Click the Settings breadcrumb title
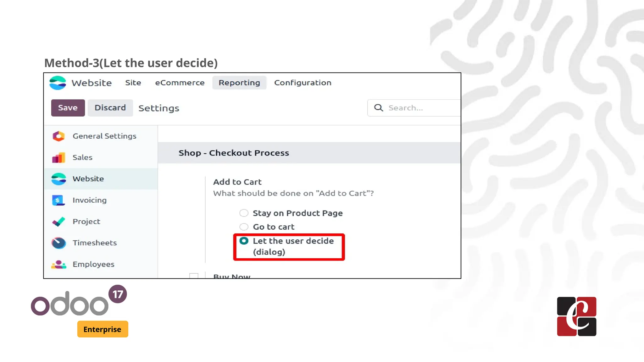Image resolution: width=644 pixels, height=362 pixels. [159, 108]
